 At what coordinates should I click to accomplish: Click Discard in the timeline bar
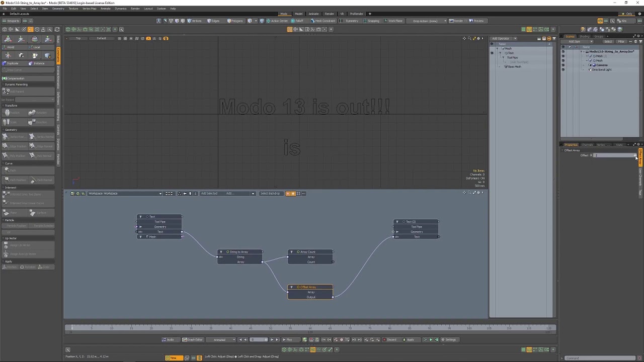[390, 340]
